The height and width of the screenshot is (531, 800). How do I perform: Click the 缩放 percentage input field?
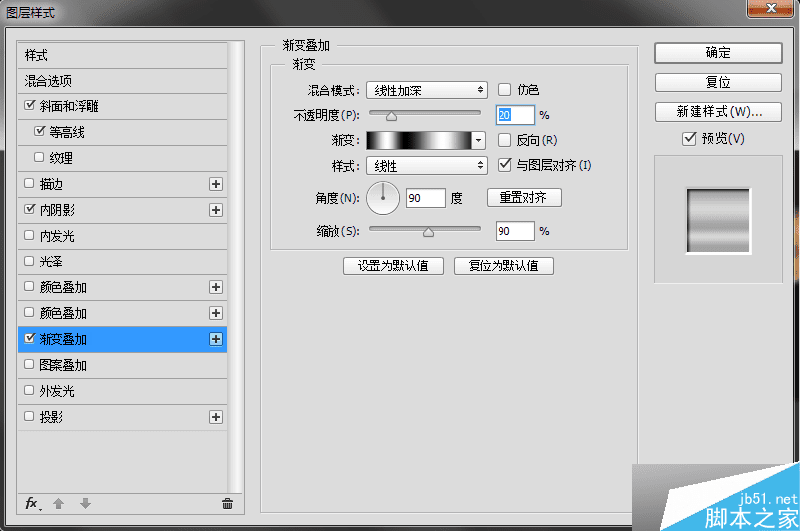515,231
